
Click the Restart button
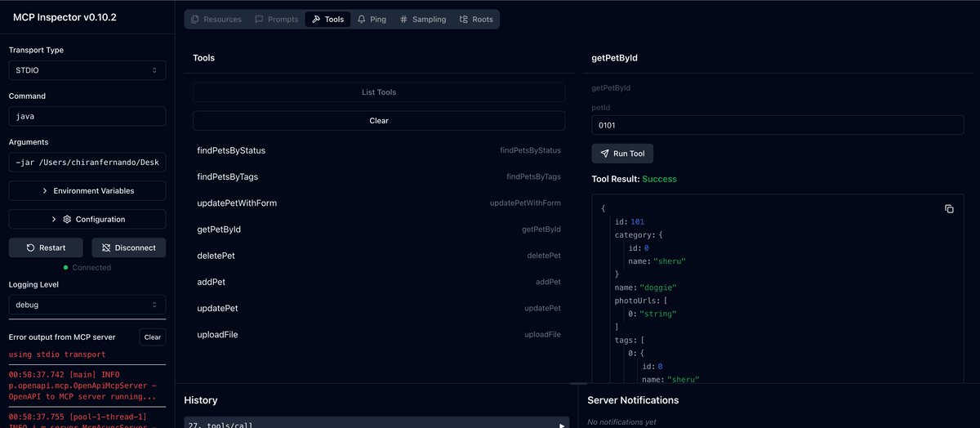click(x=47, y=247)
